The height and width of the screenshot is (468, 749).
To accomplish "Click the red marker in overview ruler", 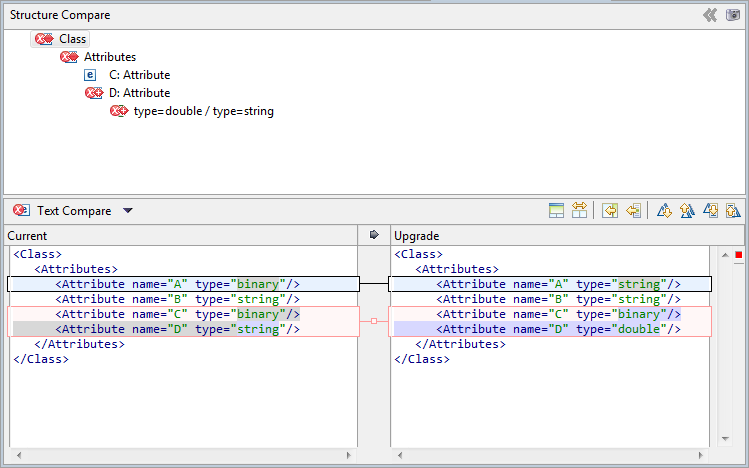I will coord(739,255).
